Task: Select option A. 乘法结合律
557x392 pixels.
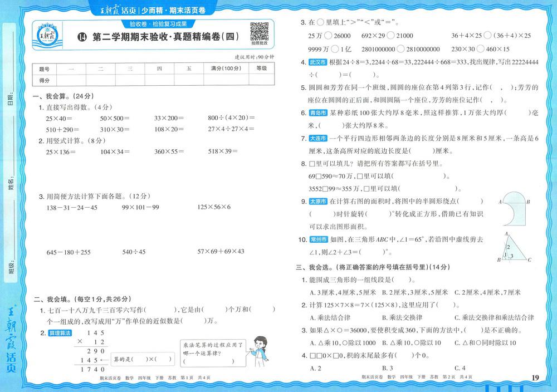Action: click(x=330, y=318)
